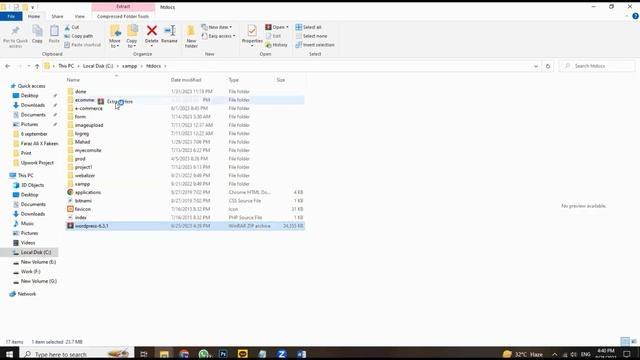640x360 pixels.
Task: Open the File tab
Action: pyautogui.click(x=11, y=16)
